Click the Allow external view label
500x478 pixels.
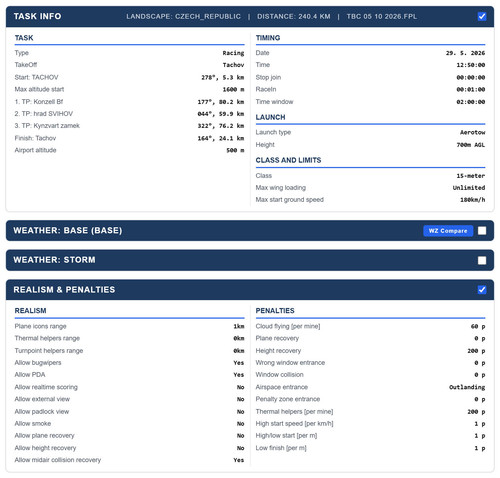[42, 399]
